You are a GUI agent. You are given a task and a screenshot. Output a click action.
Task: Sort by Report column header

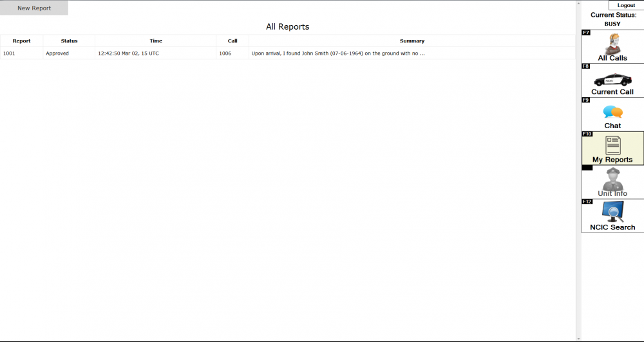[x=22, y=41]
